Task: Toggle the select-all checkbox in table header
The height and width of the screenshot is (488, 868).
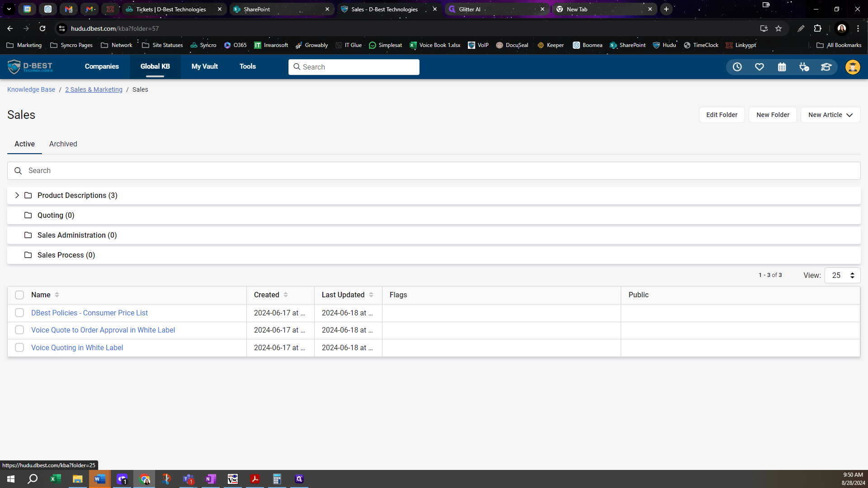Action: pyautogui.click(x=19, y=295)
